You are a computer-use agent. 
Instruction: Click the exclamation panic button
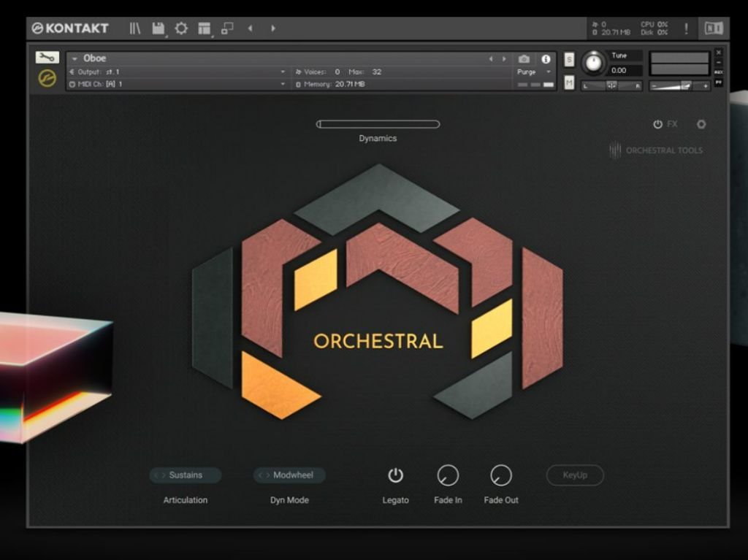click(687, 28)
